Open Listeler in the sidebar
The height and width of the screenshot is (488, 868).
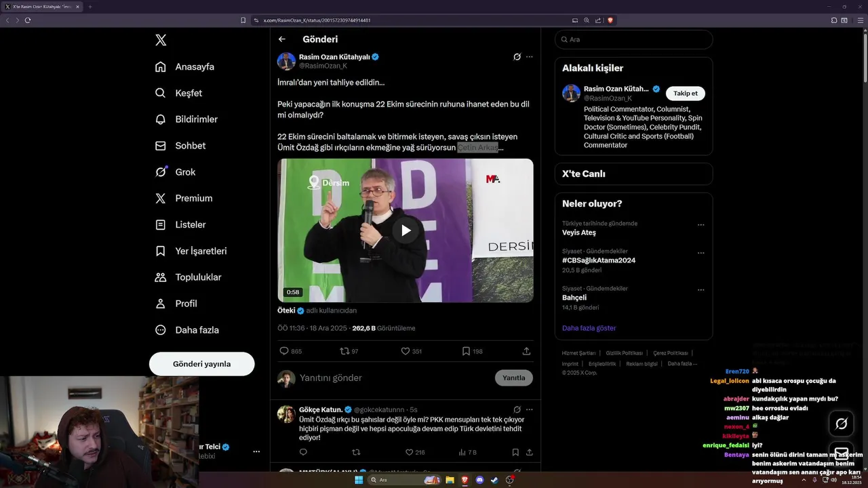180,224
